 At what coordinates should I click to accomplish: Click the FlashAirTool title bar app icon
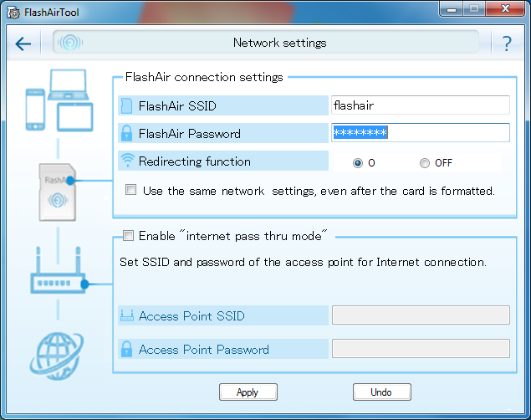click(13, 13)
